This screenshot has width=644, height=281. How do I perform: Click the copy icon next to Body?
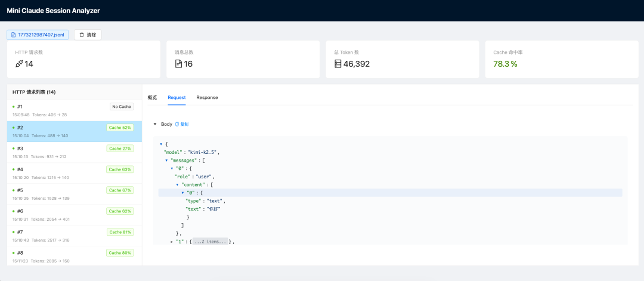coord(177,124)
